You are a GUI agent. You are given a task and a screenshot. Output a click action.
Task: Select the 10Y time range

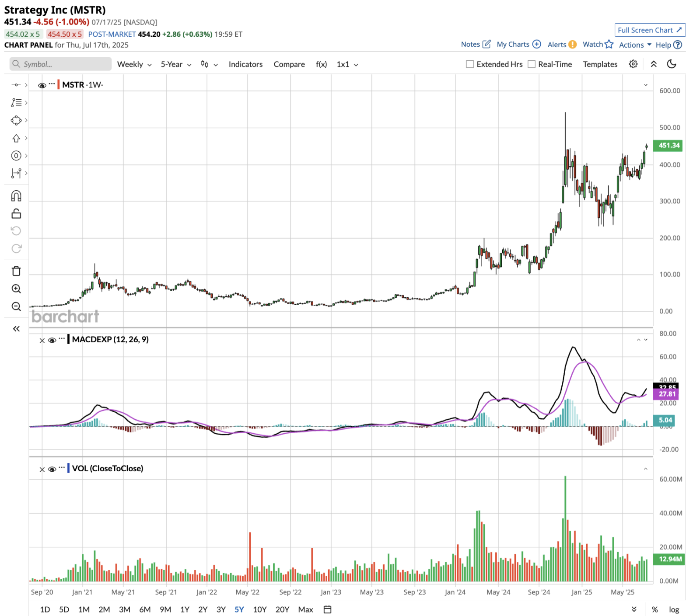[x=259, y=609]
